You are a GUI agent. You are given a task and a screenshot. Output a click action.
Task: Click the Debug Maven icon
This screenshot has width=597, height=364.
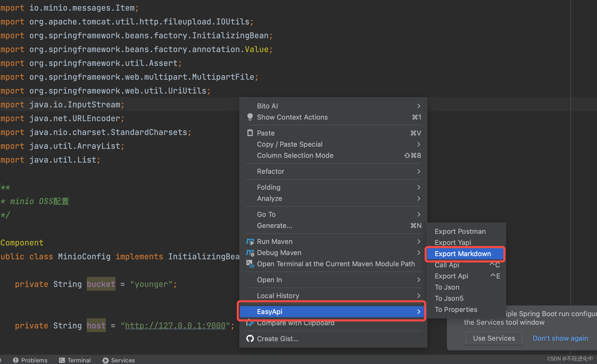point(250,253)
